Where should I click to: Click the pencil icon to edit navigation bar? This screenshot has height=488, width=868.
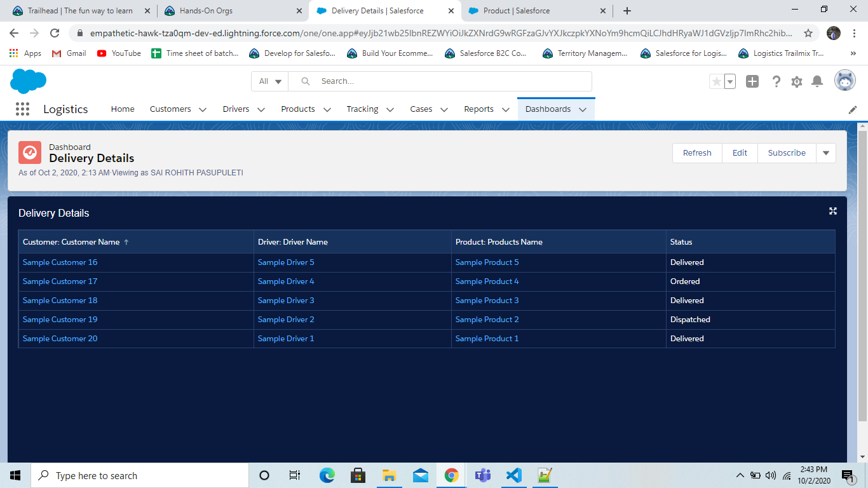853,110
